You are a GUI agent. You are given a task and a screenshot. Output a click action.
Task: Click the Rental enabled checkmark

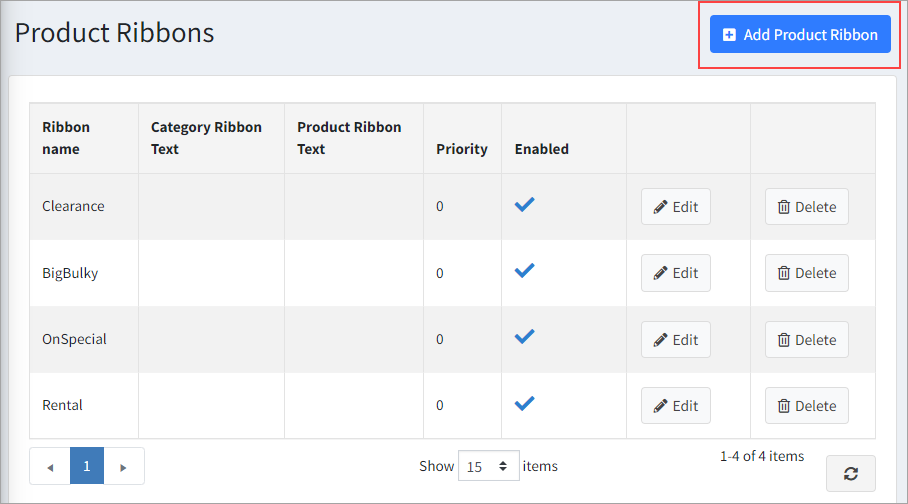point(524,403)
